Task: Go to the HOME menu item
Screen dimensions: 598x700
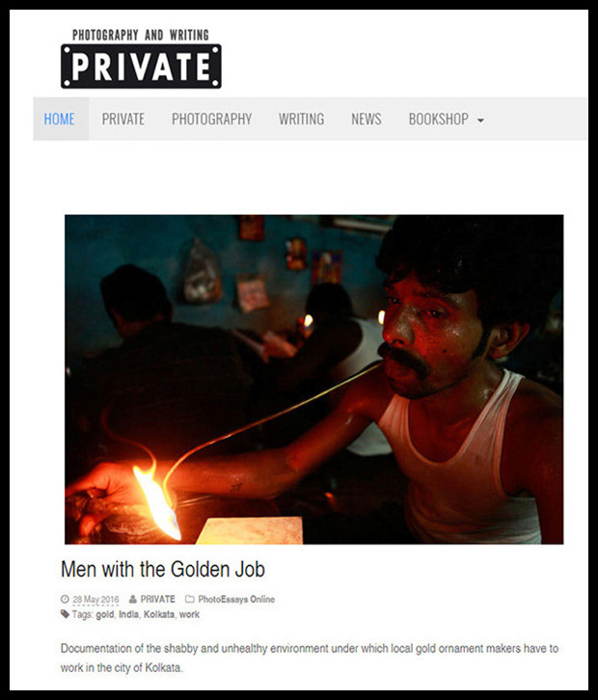Action: tap(60, 119)
